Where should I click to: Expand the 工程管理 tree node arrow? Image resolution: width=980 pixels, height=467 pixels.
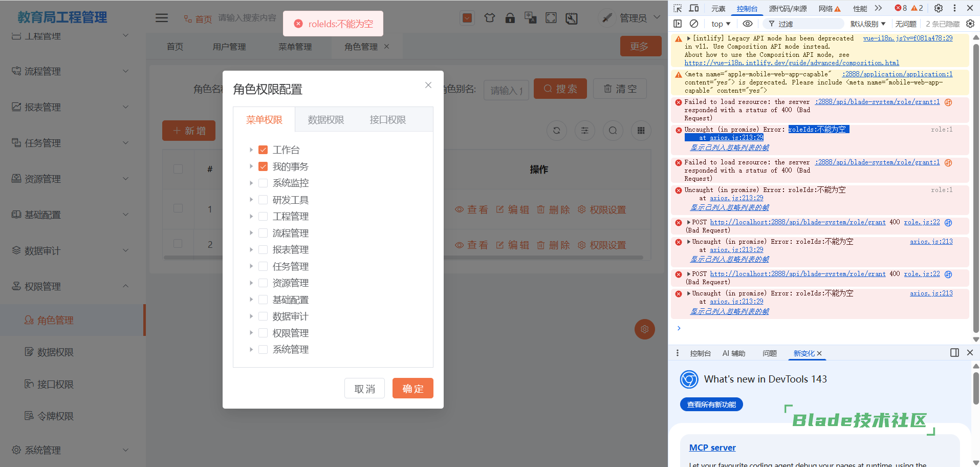tap(251, 217)
